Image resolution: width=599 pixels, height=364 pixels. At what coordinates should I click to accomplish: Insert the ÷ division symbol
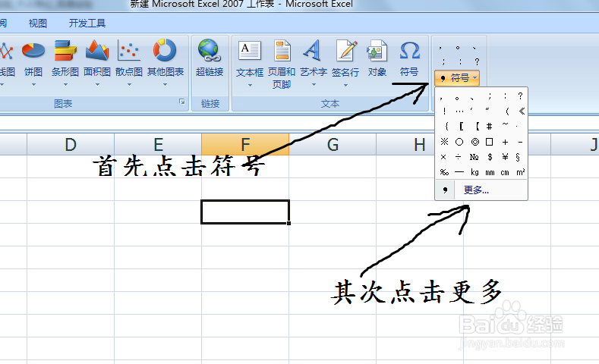(459, 157)
